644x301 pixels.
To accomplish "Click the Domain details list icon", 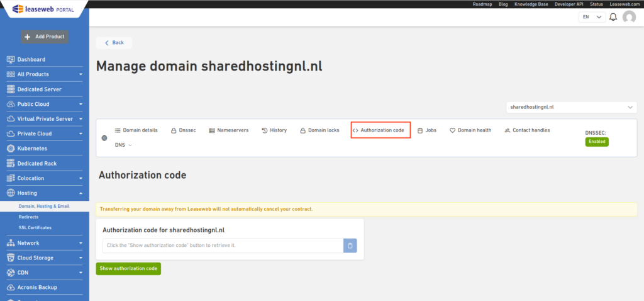I will [x=118, y=130].
